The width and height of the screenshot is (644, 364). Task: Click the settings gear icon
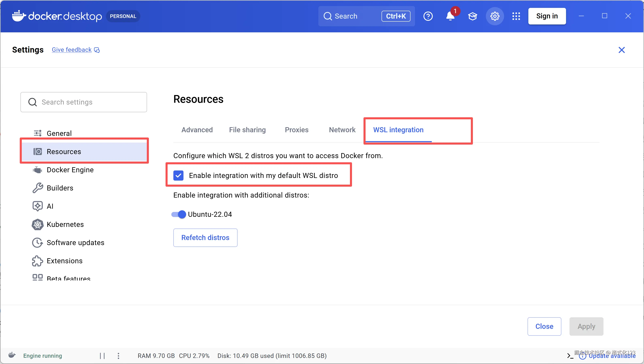coord(495,16)
